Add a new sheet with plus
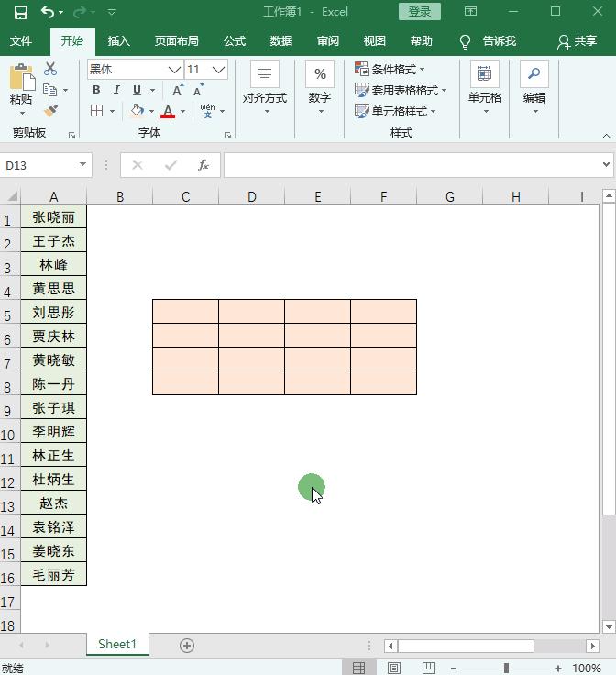This screenshot has height=675, width=616. [x=187, y=646]
